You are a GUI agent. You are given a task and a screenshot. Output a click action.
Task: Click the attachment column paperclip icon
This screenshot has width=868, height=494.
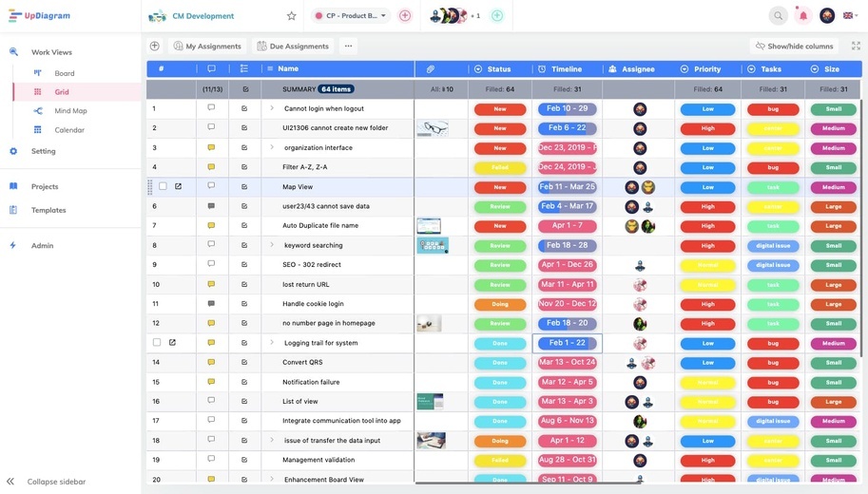tap(430, 69)
